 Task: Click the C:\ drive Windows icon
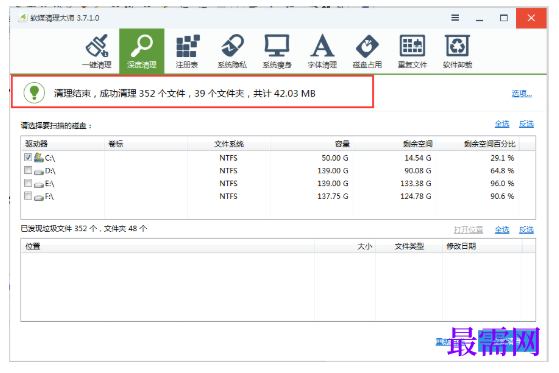coord(39,157)
